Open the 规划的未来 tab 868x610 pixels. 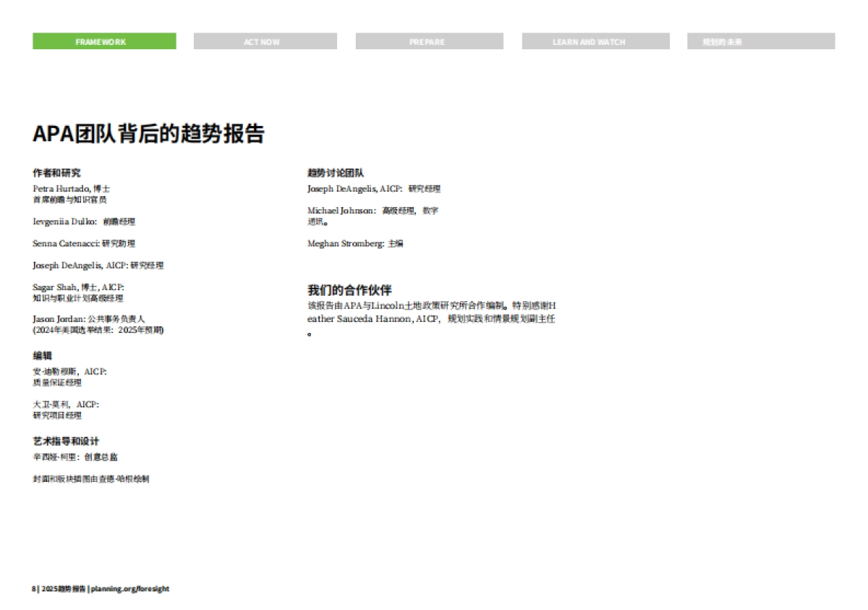760,41
